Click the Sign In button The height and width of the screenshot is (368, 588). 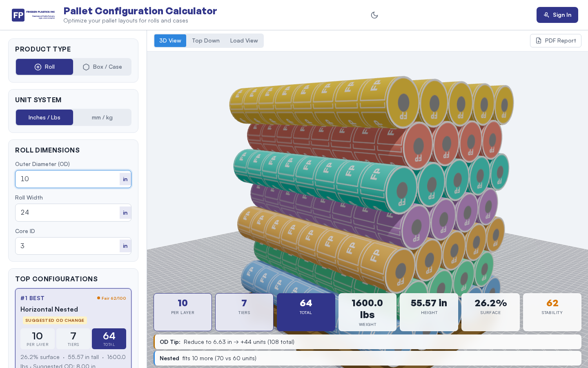click(x=557, y=15)
